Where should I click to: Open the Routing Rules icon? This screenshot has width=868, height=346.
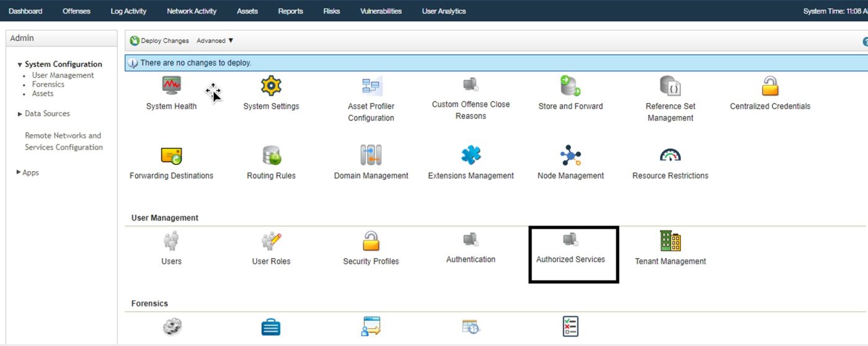point(271,155)
